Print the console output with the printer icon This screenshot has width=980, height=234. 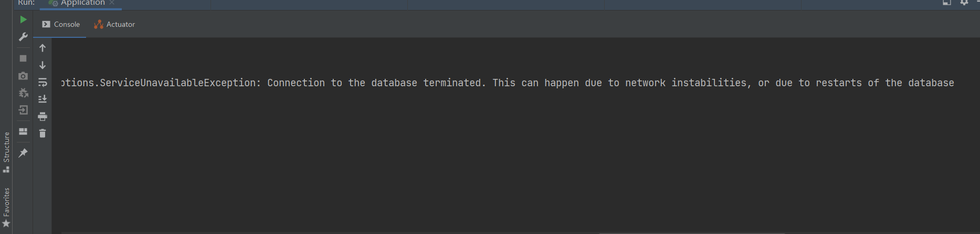43,116
